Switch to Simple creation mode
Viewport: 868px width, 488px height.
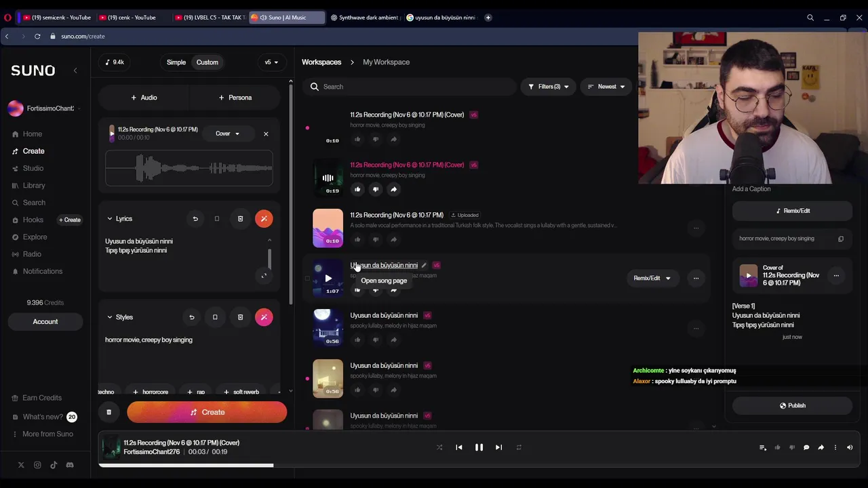coord(176,62)
